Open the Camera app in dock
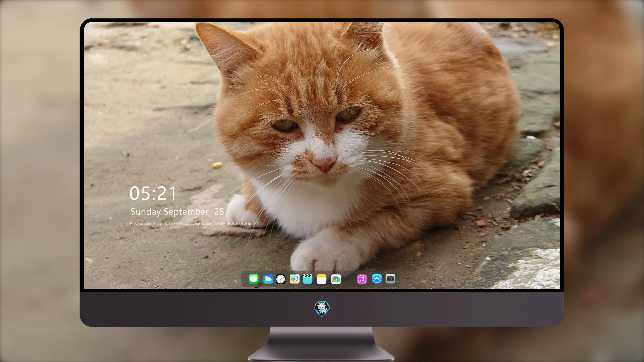Screen dimensions: 644x362 [x=390, y=279]
